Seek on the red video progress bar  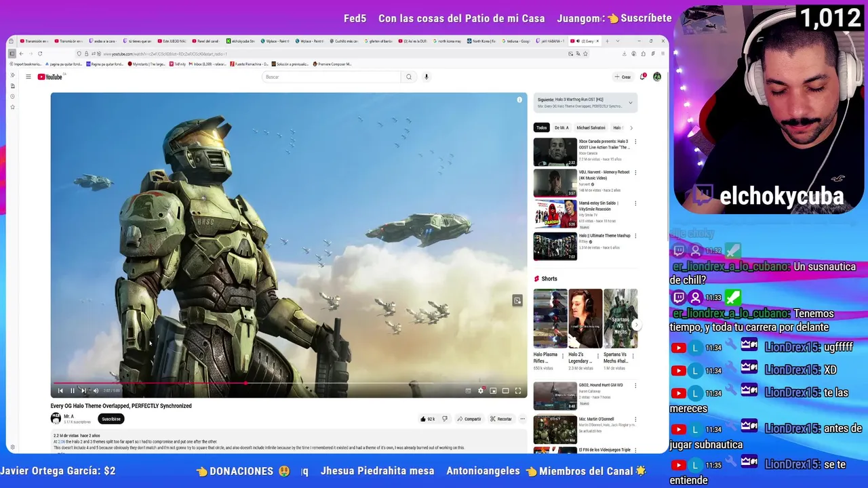pos(289,383)
